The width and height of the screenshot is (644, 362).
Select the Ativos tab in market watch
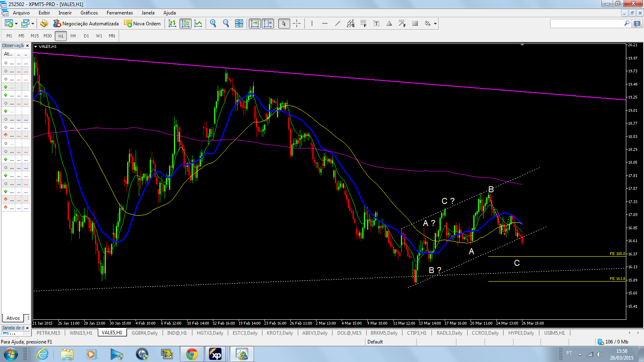pyautogui.click(x=13, y=318)
